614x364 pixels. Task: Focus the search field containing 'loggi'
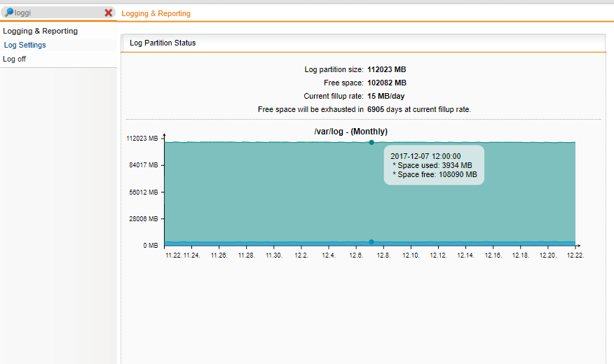point(59,13)
